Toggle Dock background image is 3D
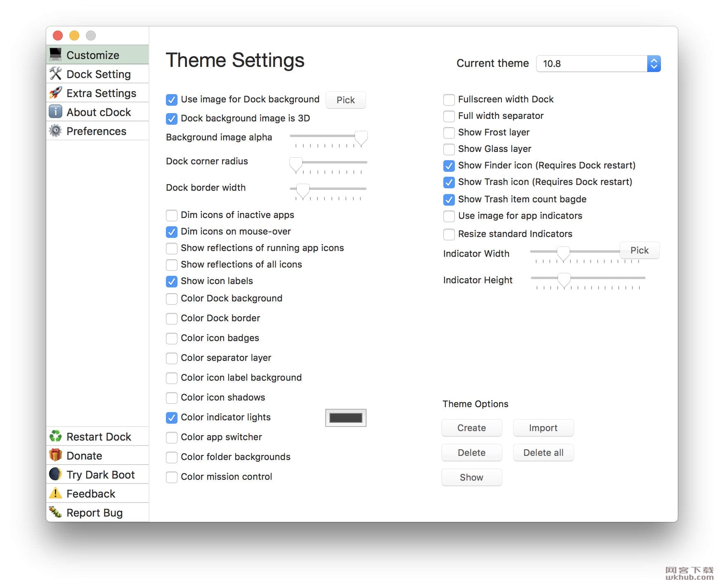 pos(172,119)
